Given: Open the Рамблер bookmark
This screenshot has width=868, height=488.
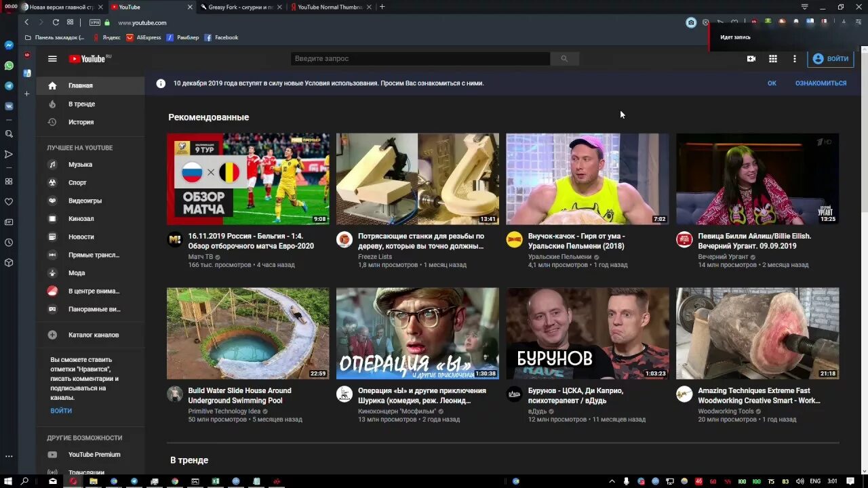Looking at the screenshot, I should point(182,38).
